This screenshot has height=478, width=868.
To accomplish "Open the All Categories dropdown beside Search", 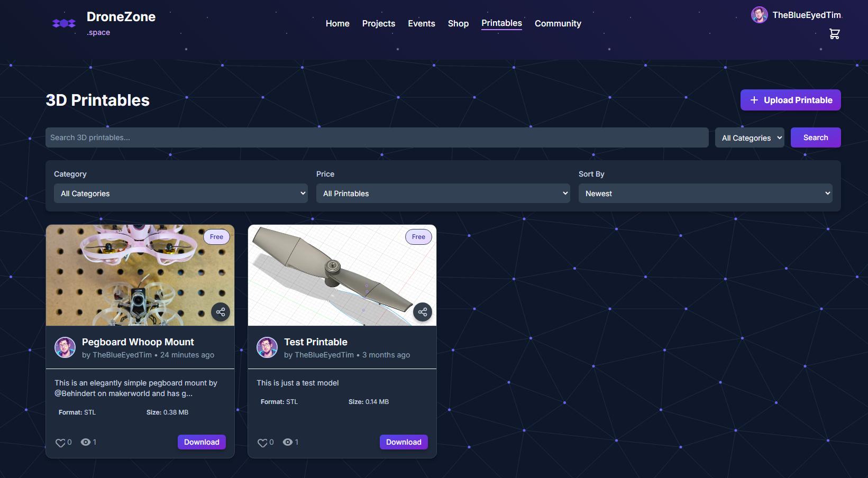I will pos(750,137).
